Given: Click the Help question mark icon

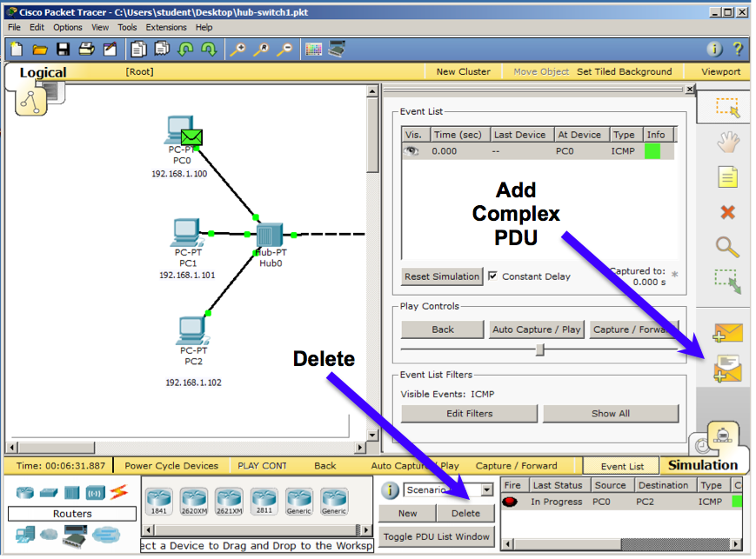Looking at the screenshot, I should point(737,49).
